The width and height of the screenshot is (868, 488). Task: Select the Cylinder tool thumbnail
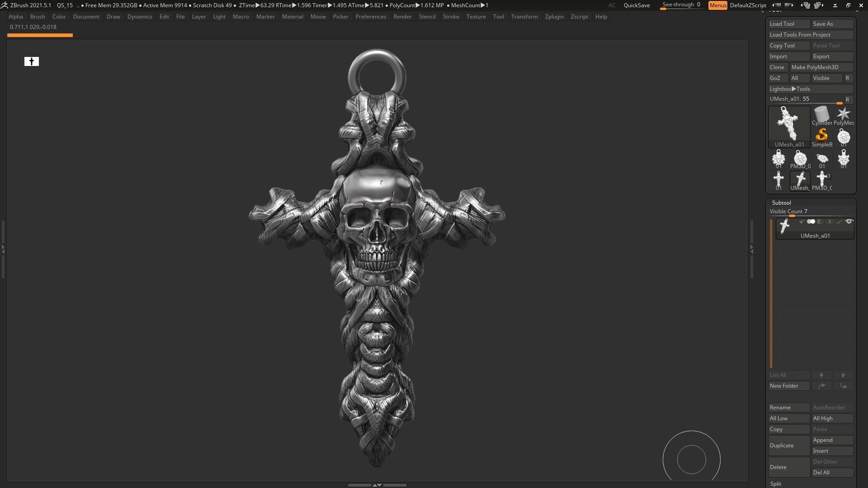[821, 116]
